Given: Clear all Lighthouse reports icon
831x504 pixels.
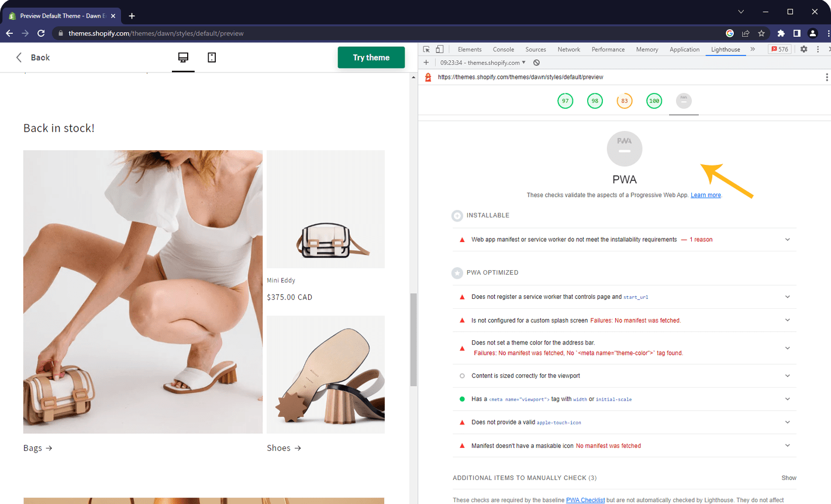Looking at the screenshot, I should pos(536,63).
